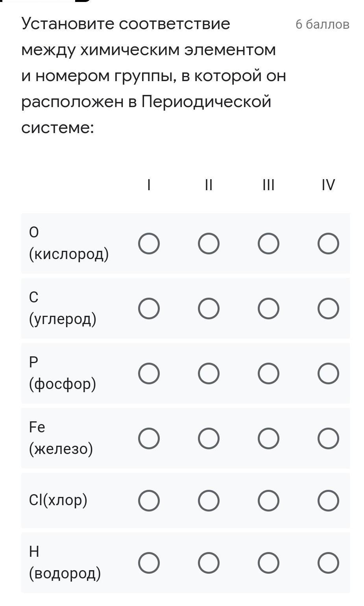Mark group III for Cl (хлор)

tap(268, 500)
